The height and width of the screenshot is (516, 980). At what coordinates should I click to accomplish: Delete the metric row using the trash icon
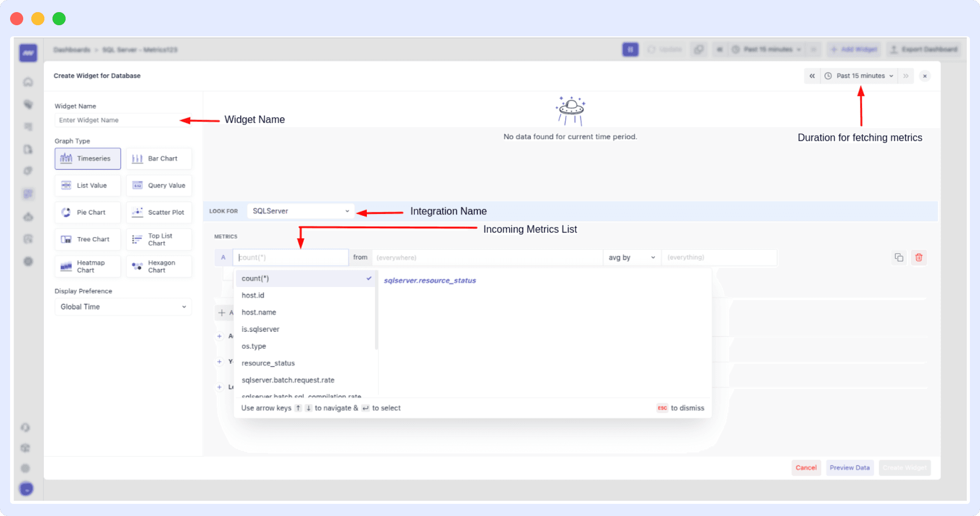pyautogui.click(x=918, y=257)
